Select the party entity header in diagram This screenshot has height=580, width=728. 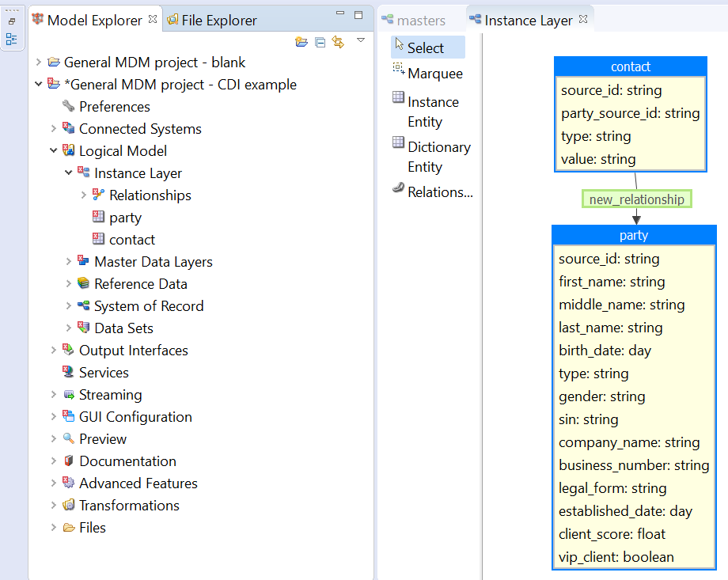coord(633,235)
